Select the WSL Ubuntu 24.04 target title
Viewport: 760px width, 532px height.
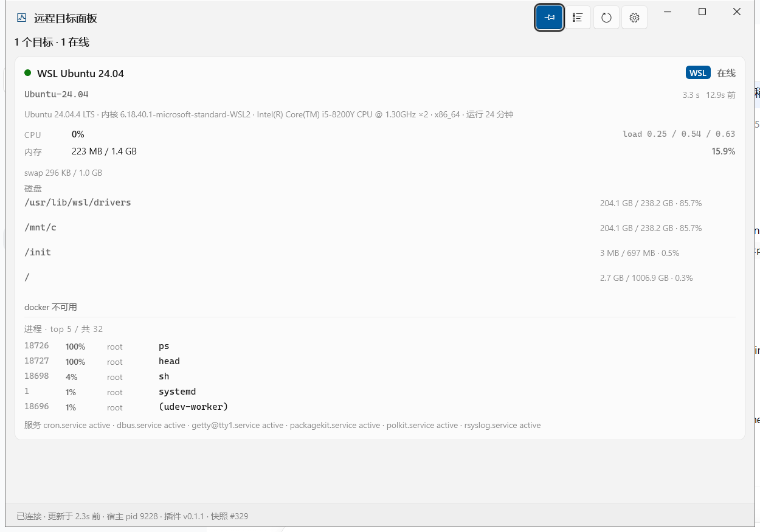coord(80,74)
